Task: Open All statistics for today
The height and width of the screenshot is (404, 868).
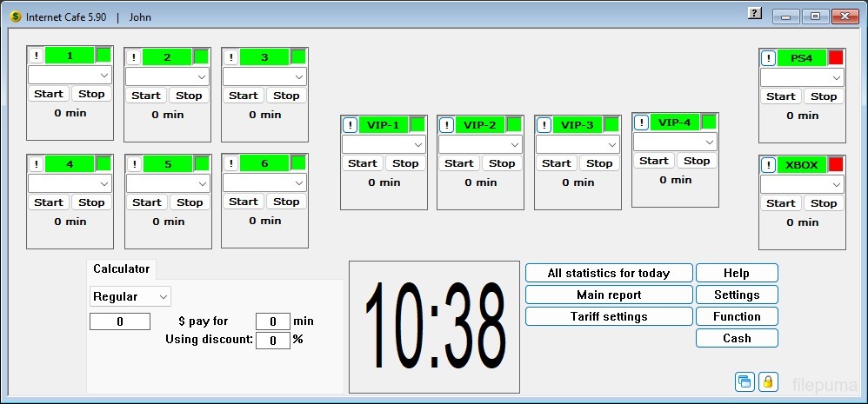Action: click(x=609, y=273)
